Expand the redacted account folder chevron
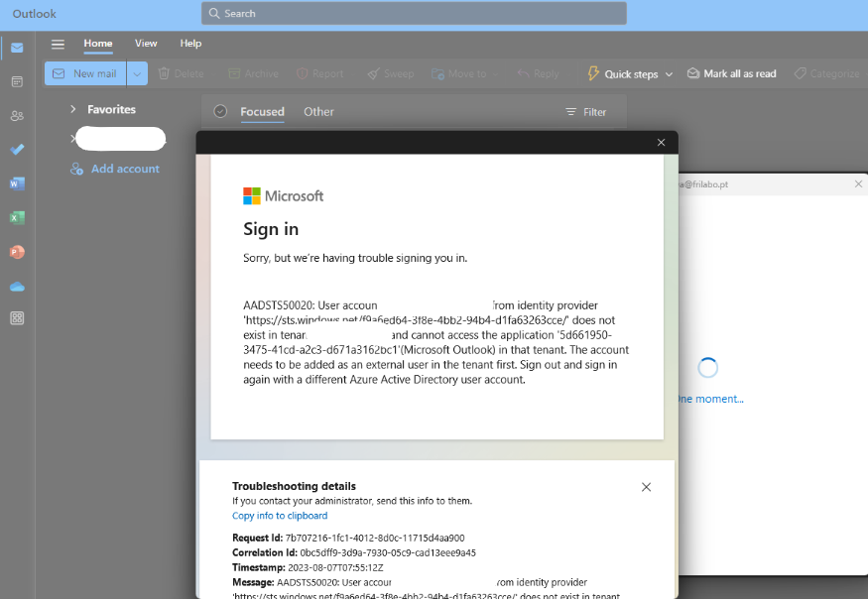Screen dimensions: 868x601 pyautogui.click(x=72, y=139)
